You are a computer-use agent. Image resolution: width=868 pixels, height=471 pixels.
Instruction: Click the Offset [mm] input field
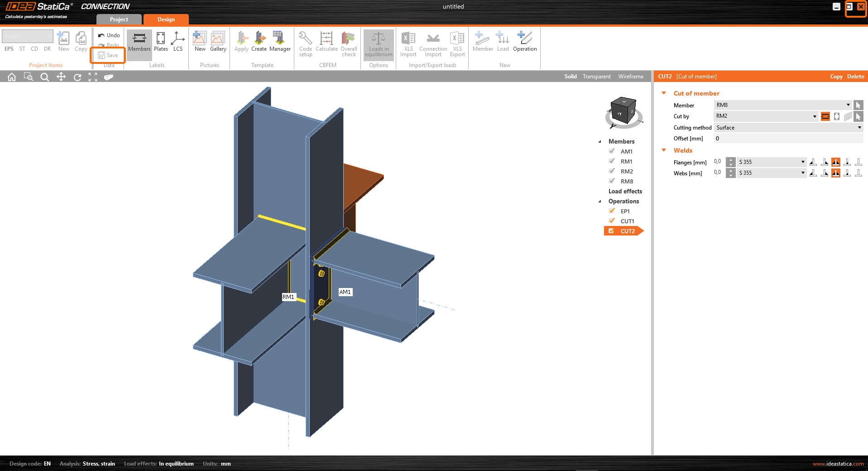click(788, 139)
